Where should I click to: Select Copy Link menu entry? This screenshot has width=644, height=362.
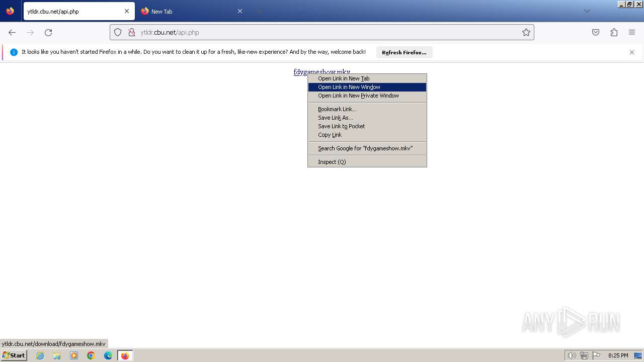point(367,135)
